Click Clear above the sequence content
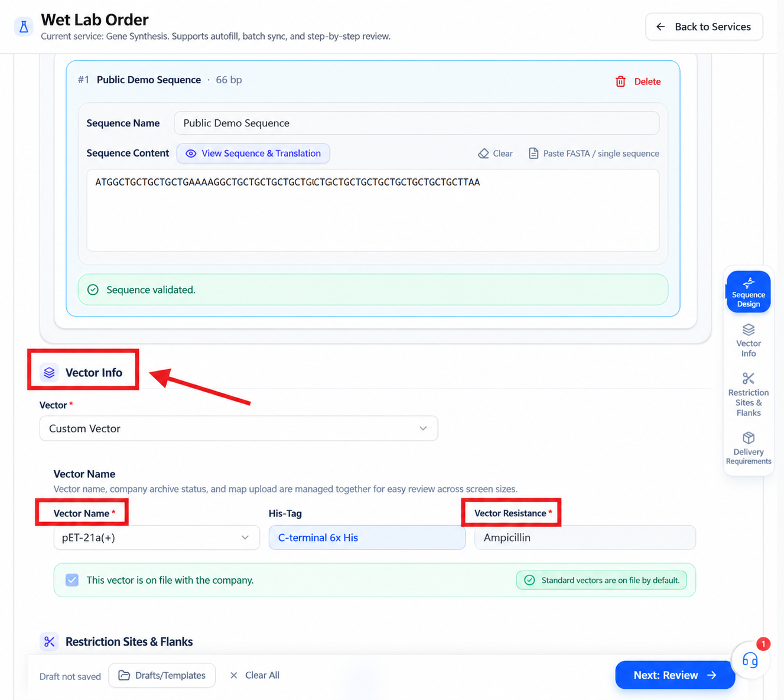 (x=495, y=154)
